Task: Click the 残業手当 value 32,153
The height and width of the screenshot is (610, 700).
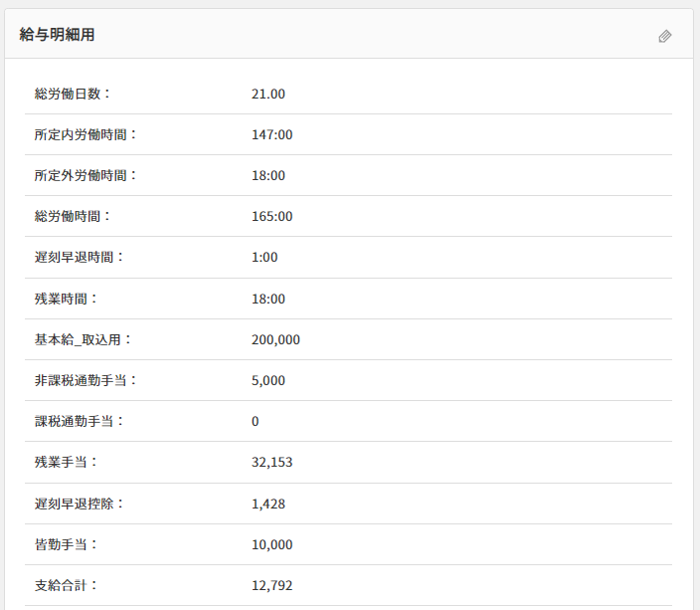Action: (271, 462)
